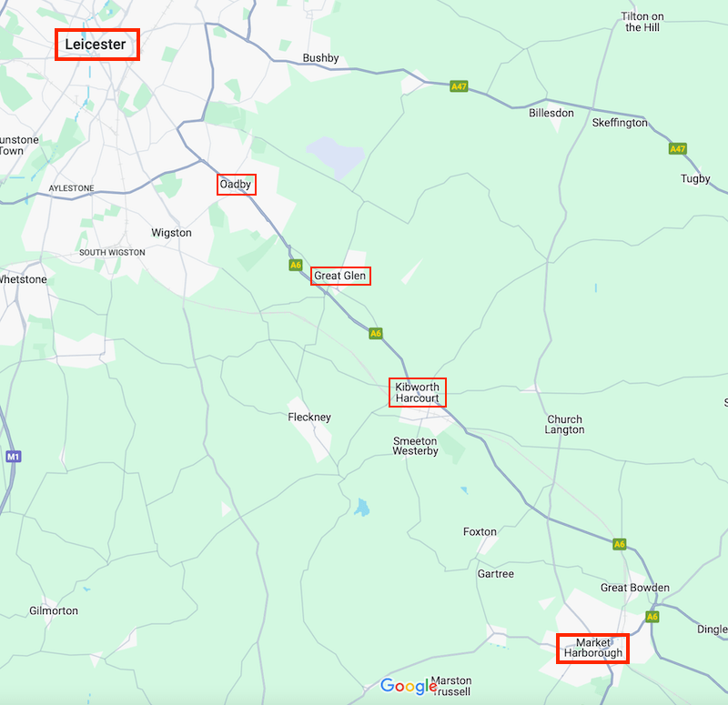Image resolution: width=728 pixels, height=705 pixels.
Task: Click the Google logo at the bottom
Action: tap(409, 686)
